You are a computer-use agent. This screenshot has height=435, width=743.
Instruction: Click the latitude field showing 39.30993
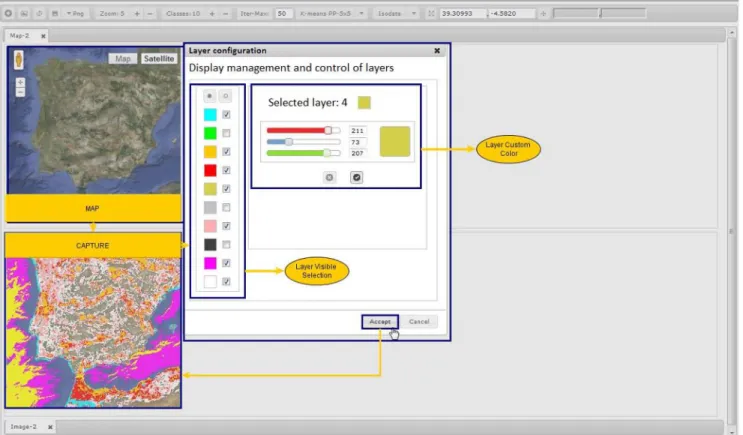point(463,14)
